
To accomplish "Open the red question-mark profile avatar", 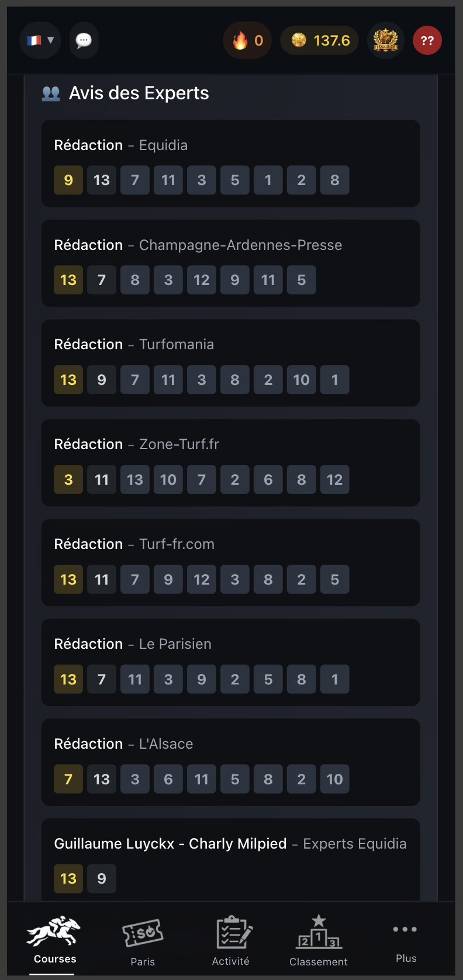I will [427, 40].
